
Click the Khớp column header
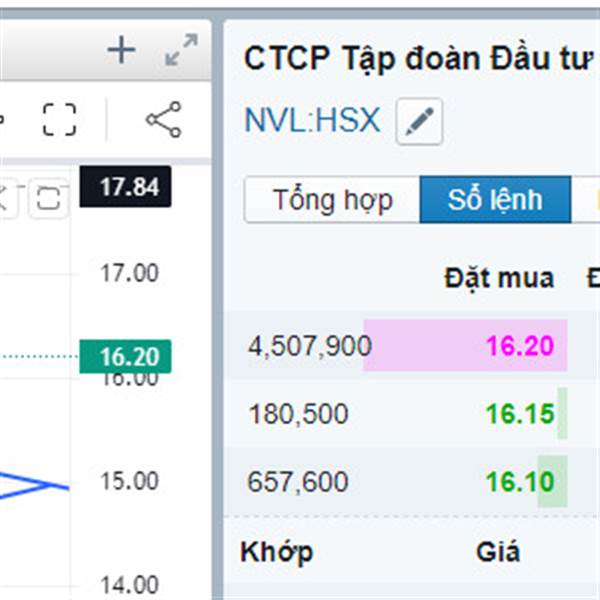pyautogui.click(x=277, y=552)
